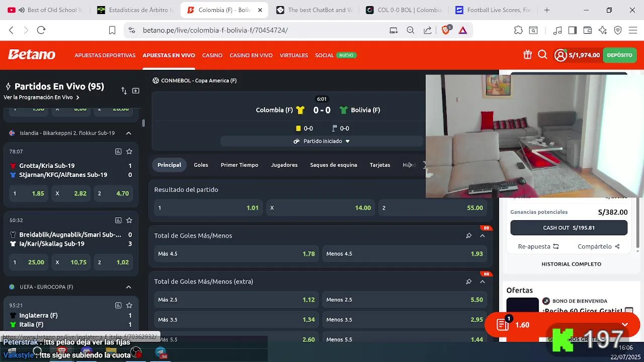Click the live stream filter icon beside Partidos En Vivo
Screen dimensions: 644x362
[x=135, y=90]
